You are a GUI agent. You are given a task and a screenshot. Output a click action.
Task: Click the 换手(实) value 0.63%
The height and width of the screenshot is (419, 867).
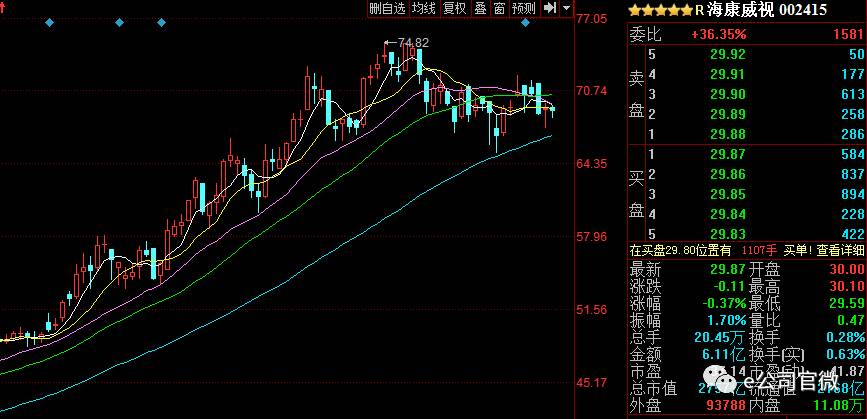[843, 354]
